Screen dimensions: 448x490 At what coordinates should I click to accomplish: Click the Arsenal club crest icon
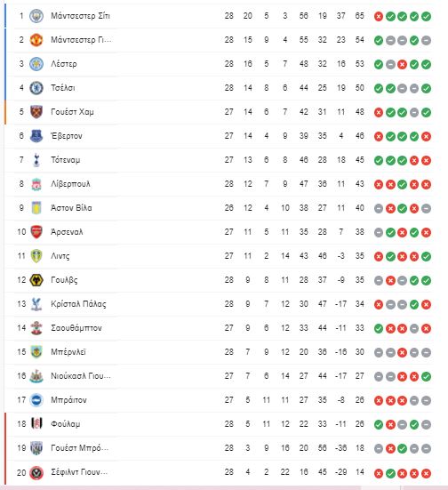pos(36,232)
